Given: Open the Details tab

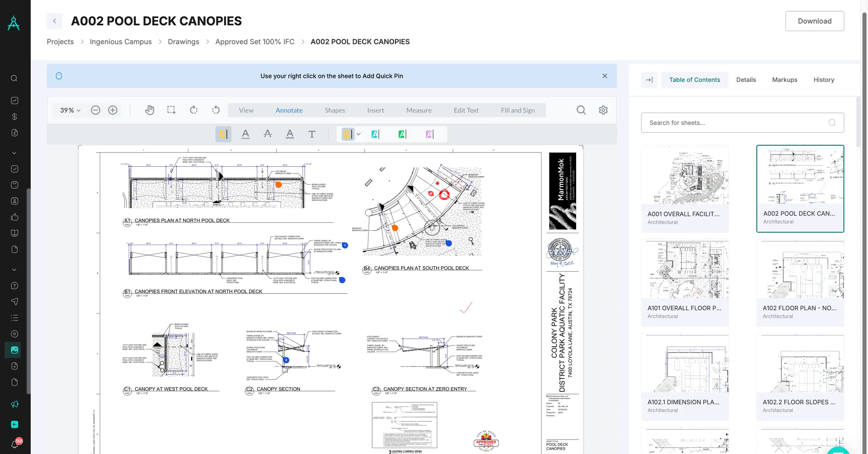Looking at the screenshot, I should click(746, 80).
